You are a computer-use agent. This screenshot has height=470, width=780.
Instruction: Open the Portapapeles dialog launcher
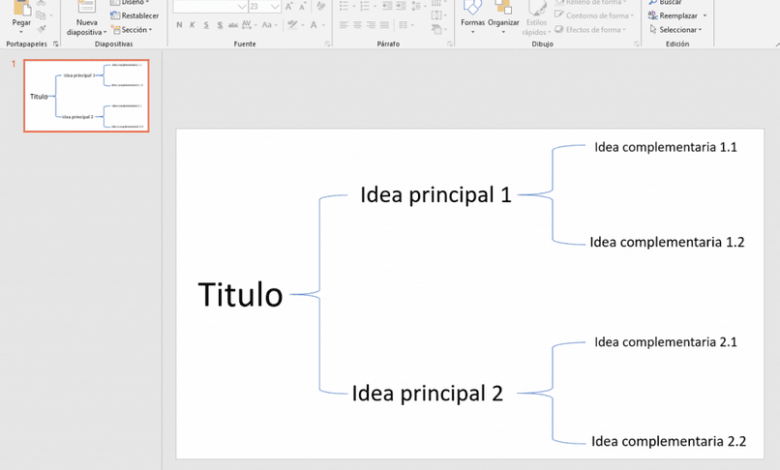56,44
